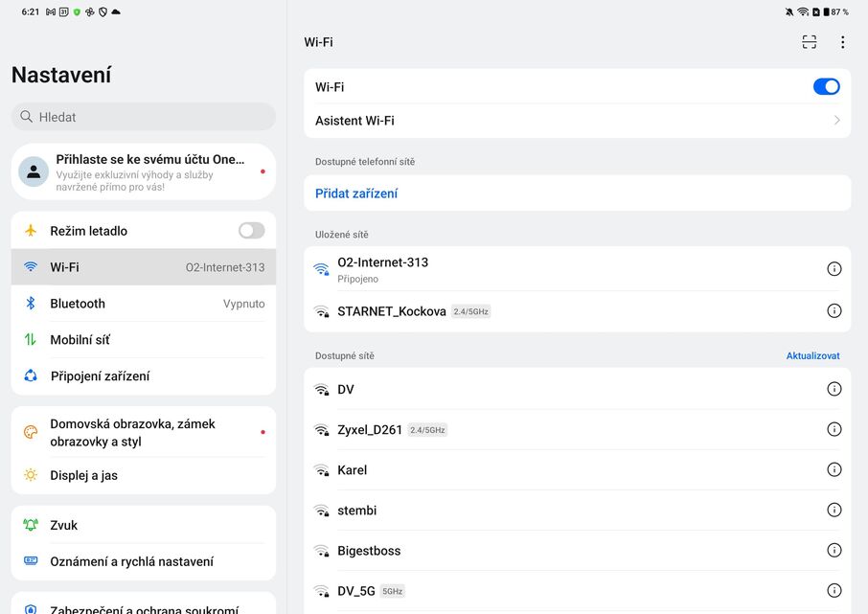Go to Zvuk sound settings
Screen dimensions: 868x614
[144, 525]
